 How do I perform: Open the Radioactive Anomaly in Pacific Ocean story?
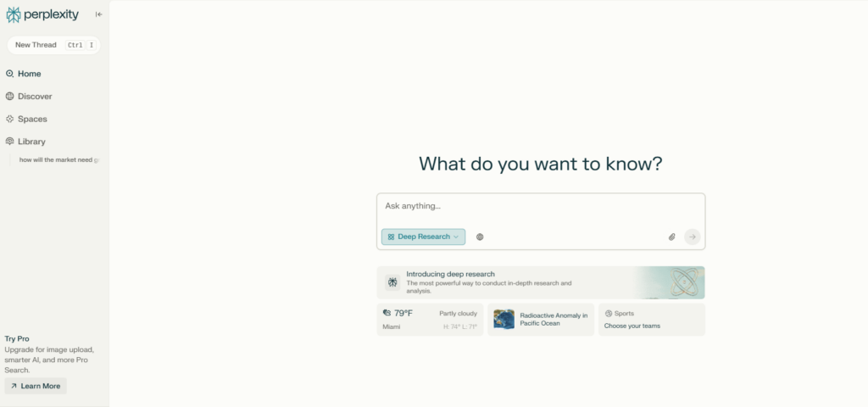coord(541,320)
